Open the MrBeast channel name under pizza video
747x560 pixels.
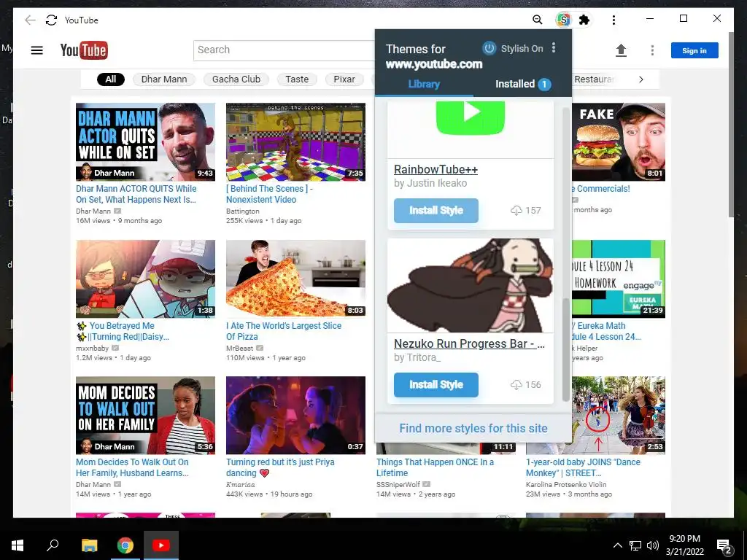pos(239,348)
